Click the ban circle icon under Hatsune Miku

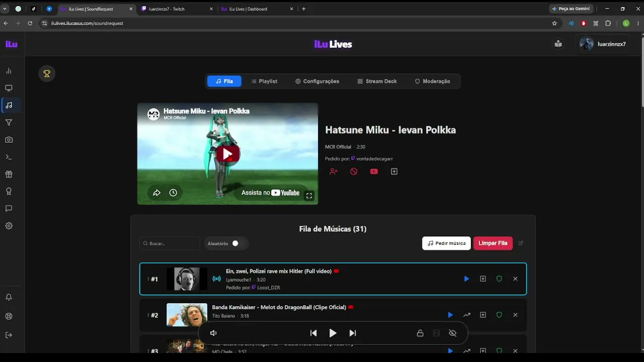pos(354,171)
